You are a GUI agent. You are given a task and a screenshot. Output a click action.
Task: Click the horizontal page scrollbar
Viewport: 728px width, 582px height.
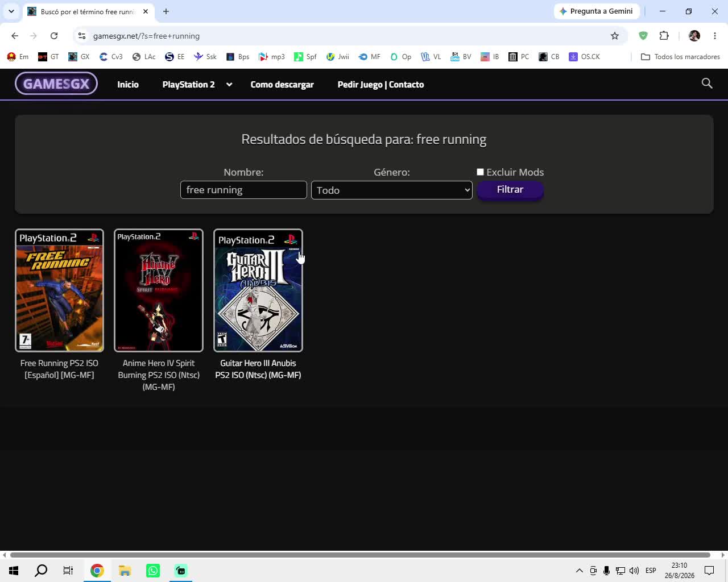(x=360, y=555)
